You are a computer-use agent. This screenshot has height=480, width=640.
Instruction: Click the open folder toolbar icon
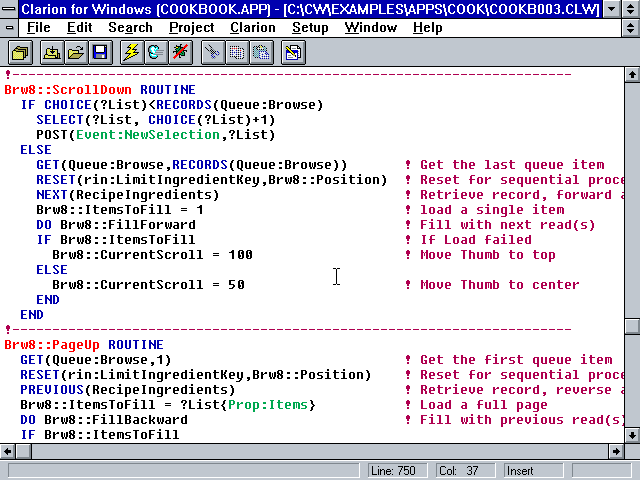76,53
